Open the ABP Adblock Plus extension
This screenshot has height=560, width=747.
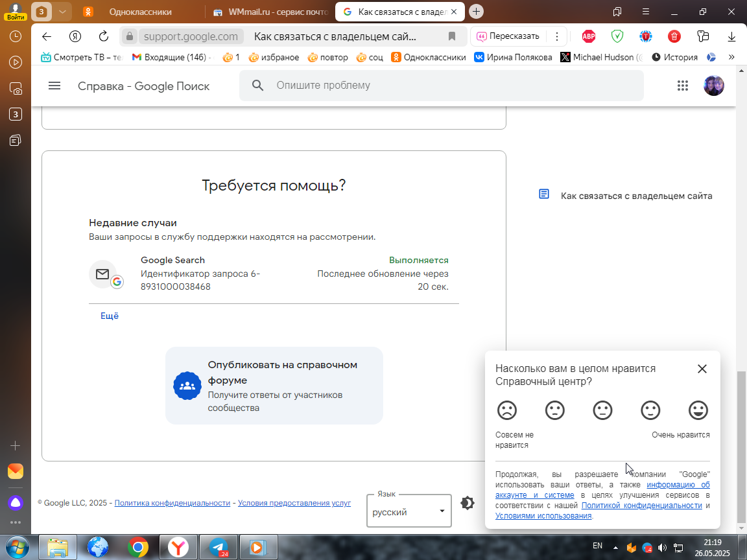point(589,36)
